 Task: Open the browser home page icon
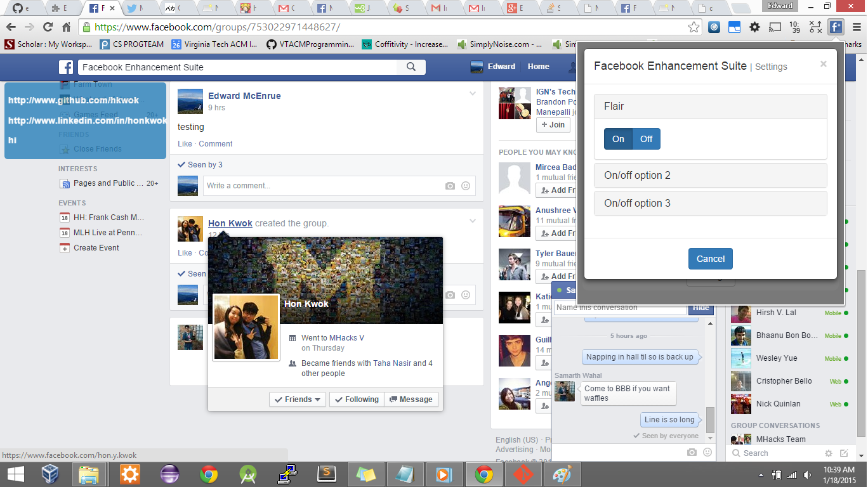pyautogui.click(x=67, y=27)
